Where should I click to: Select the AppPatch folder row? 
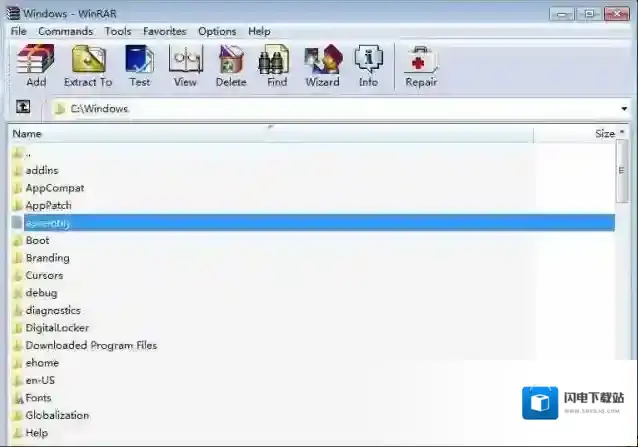tap(313, 205)
